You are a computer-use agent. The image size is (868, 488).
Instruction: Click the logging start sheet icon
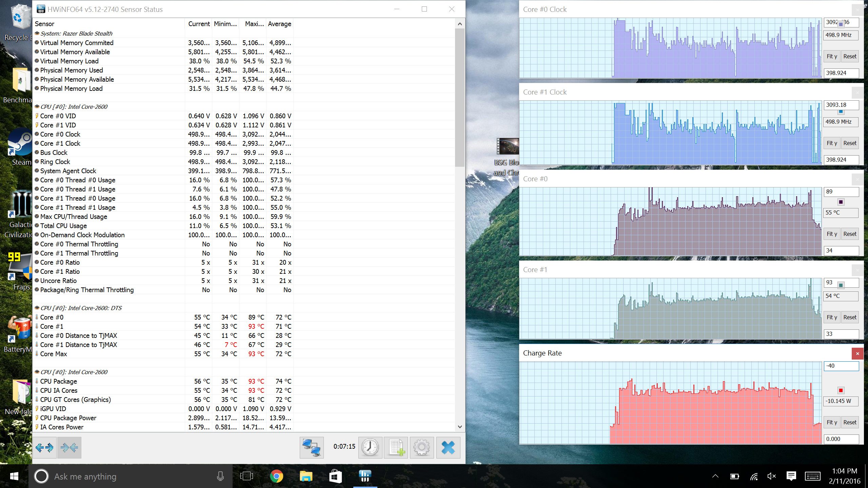tap(396, 447)
